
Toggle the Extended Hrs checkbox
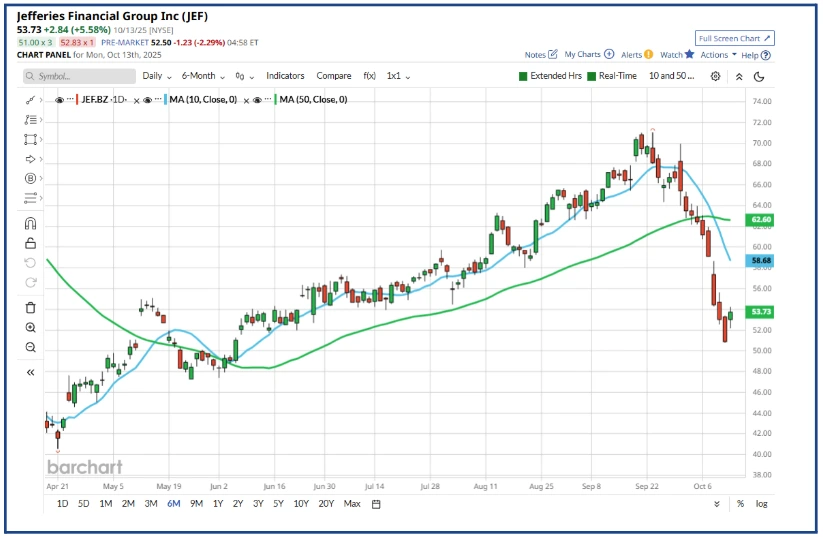click(x=523, y=76)
